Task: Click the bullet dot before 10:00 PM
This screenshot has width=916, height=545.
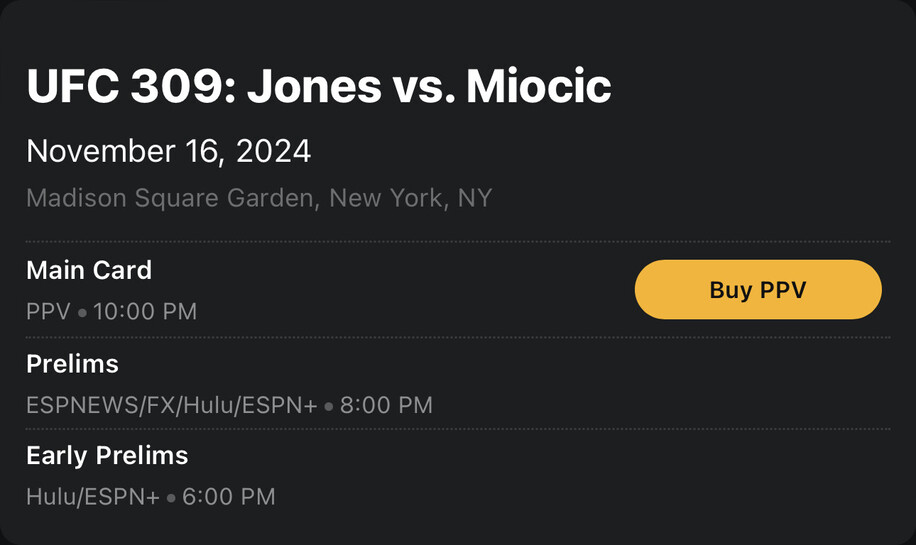Action: pyautogui.click(x=82, y=313)
